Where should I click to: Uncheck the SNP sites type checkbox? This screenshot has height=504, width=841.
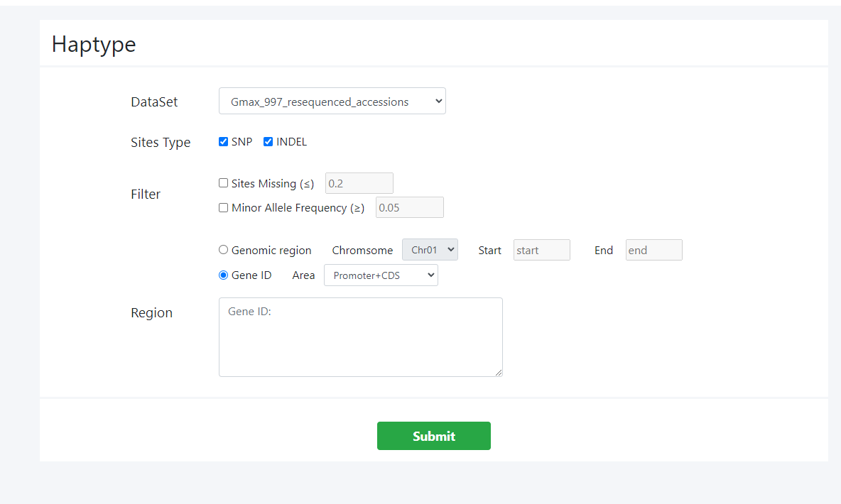(x=223, y=141)
